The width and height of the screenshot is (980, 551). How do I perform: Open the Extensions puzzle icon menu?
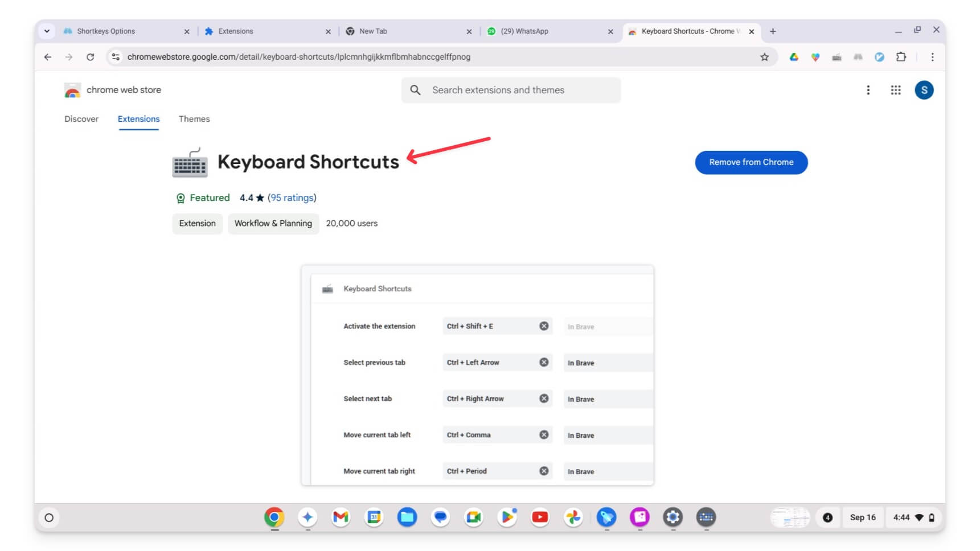click(901, 57)
